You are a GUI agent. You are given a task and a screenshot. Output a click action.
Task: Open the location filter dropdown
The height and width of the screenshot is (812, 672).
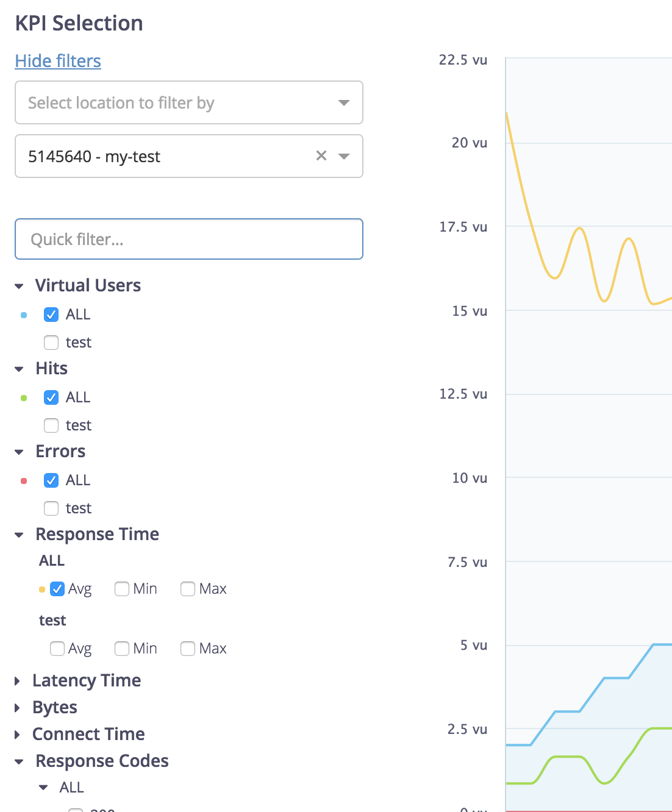pyautogui.click(x=189, y=102)
